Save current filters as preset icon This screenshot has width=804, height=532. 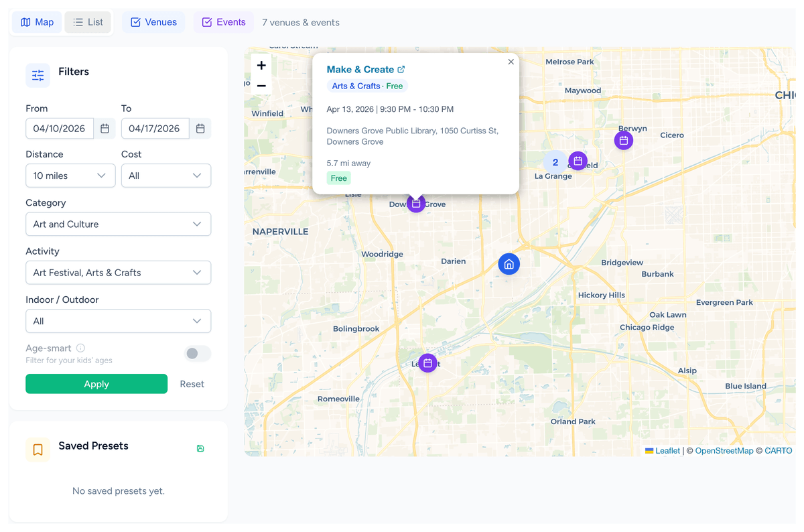pyautogui.click(x=200, y=448)
